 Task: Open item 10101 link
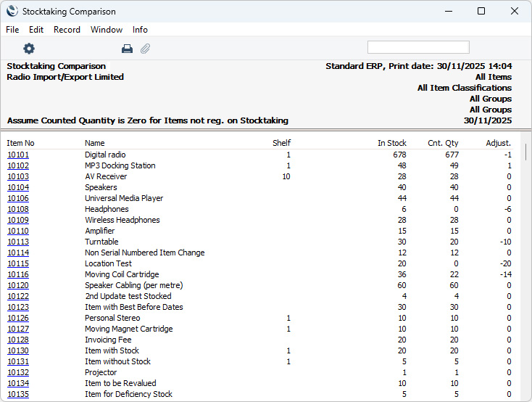tap(18, 155)
